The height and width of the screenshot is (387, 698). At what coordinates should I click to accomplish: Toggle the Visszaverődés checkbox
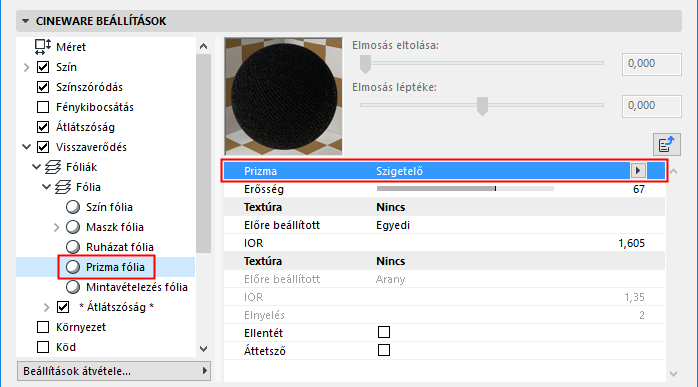[x=43, y=147]
